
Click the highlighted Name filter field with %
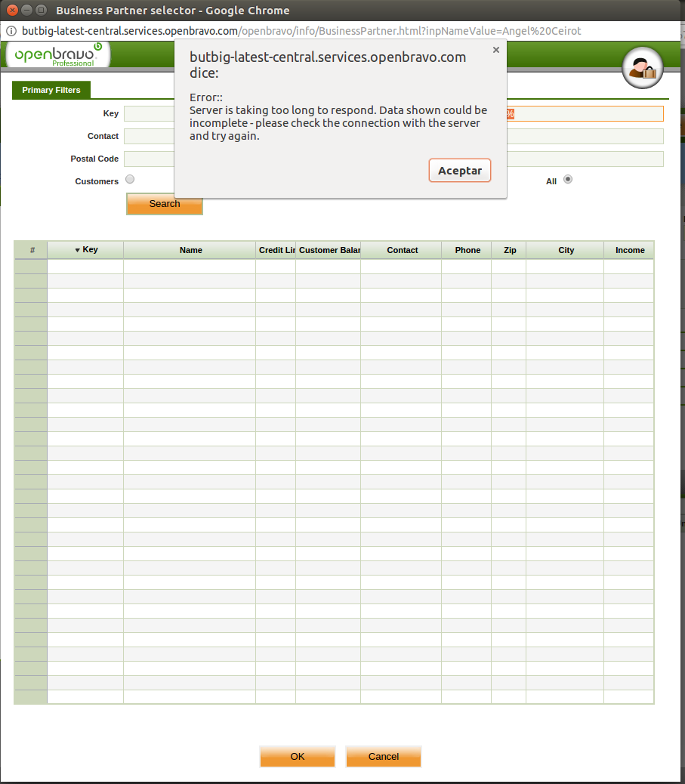click(585, 113)
